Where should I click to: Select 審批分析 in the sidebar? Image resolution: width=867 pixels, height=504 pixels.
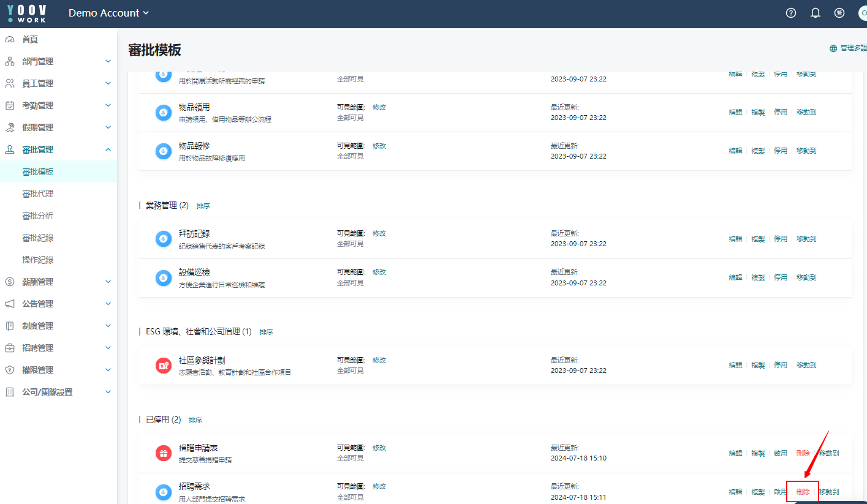click(x=38, y=216)
